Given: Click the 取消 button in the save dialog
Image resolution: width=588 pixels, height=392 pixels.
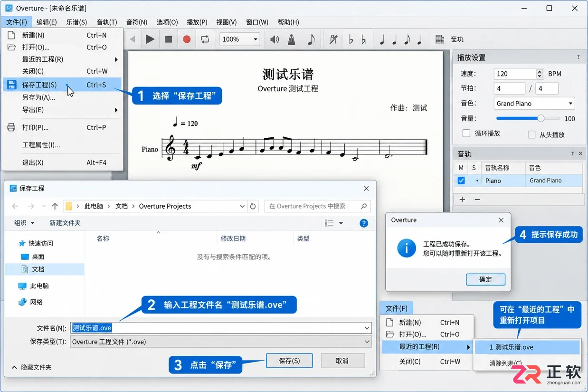Looking at the screenshot, I should [342, 361].
